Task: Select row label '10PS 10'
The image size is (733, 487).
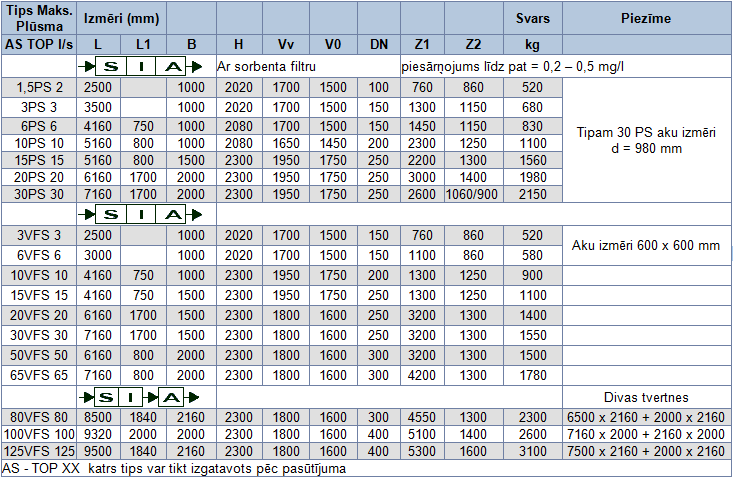Action: 39,143
